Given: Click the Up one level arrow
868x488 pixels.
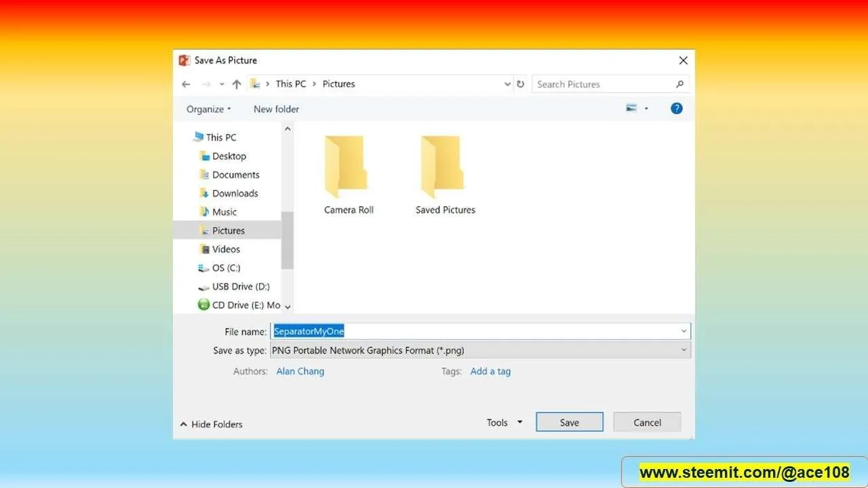Looking at the screenshot, I should pos(236,84).
